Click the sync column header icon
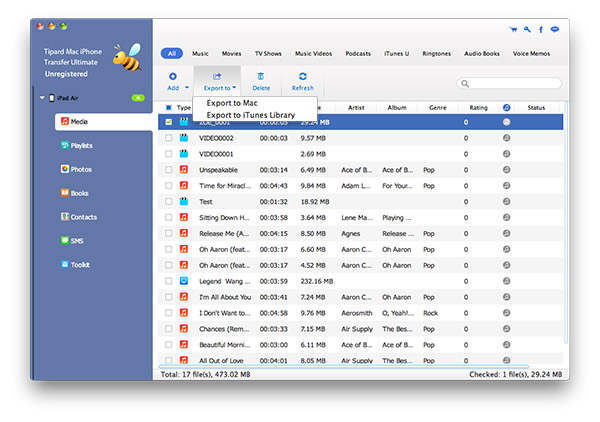Image resolution: width=600 pixels, height=422 pixels. click(x=506, y=108)
